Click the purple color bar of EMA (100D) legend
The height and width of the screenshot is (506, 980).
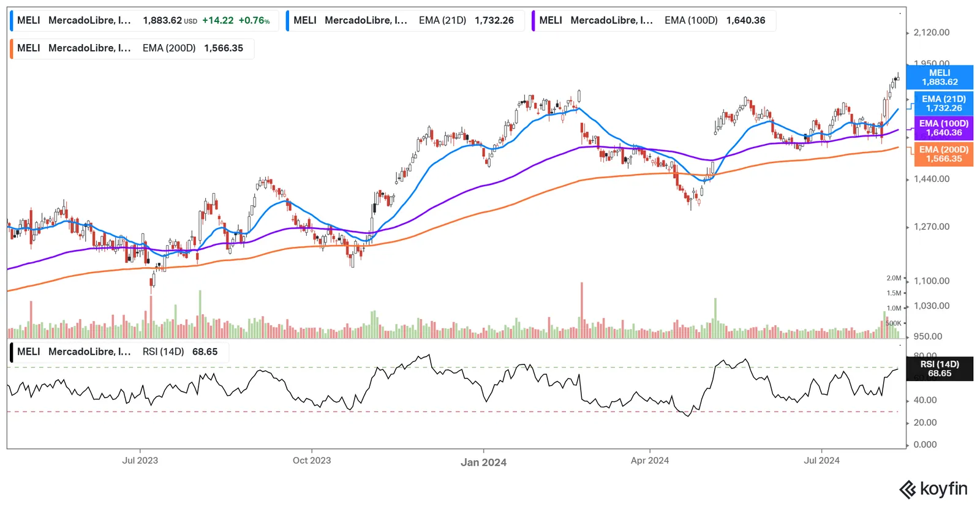533,20
